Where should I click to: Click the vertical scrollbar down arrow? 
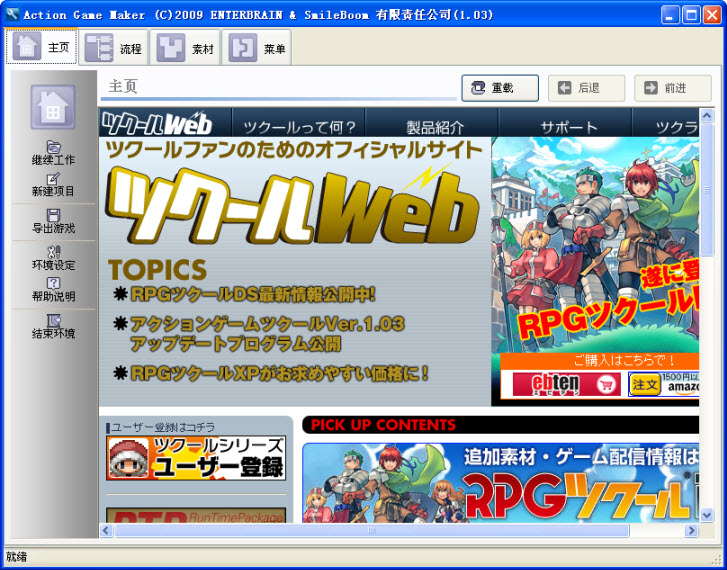[706, 514]
